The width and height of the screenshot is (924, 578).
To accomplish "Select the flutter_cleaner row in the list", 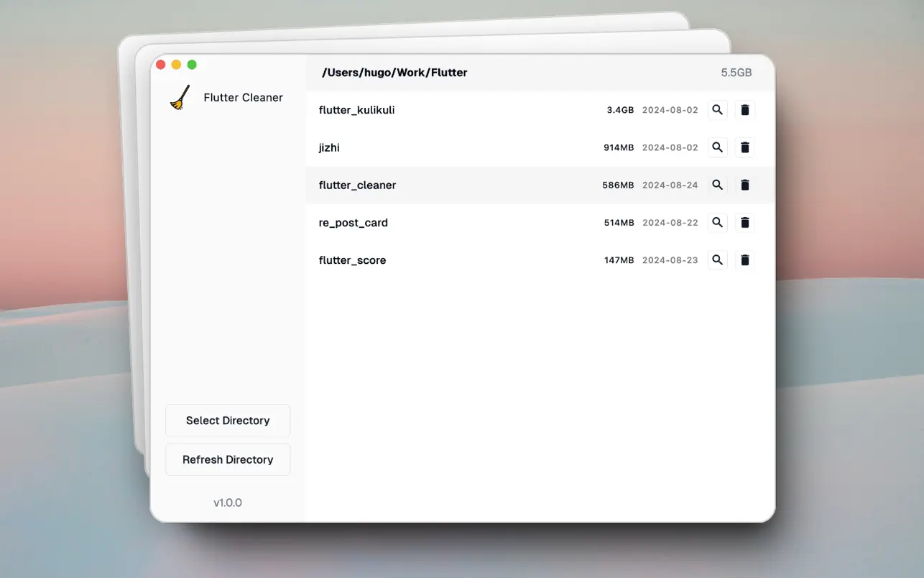I will 467,185.
